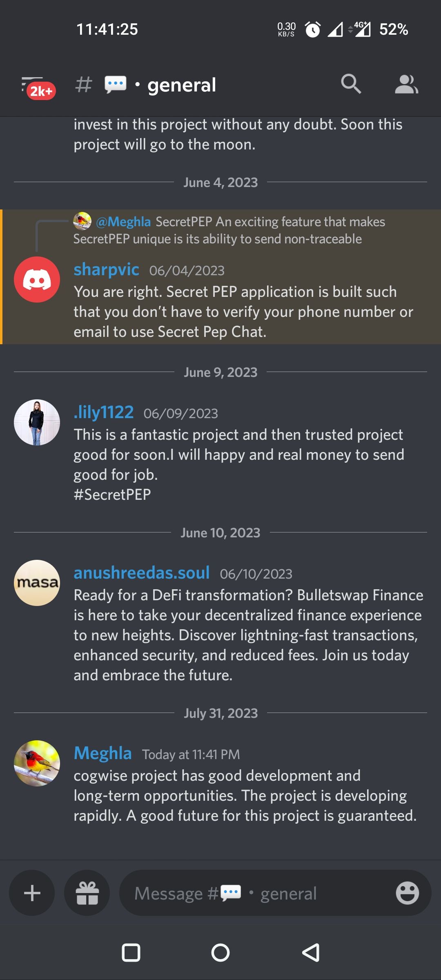Screen dimensions: 441x980
Task: Open the masa avatar of anushreedas.soul
Action: (x=37, y=583)
